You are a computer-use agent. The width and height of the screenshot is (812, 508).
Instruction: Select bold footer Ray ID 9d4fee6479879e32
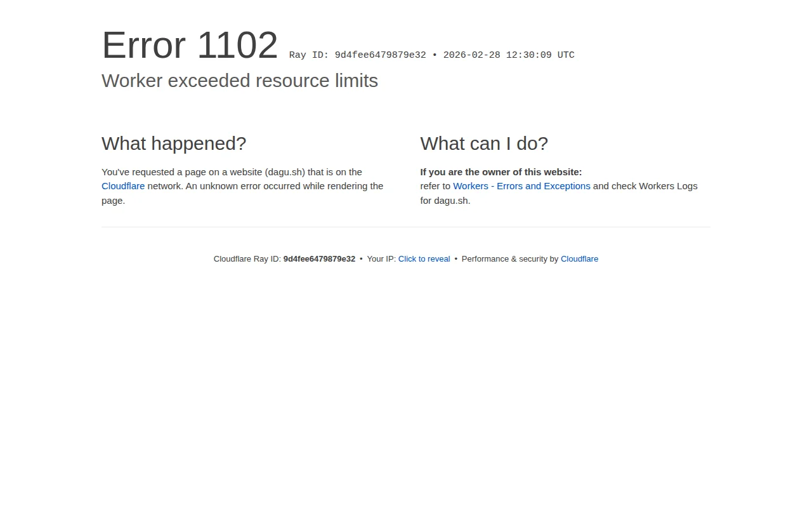pos(319,259)
